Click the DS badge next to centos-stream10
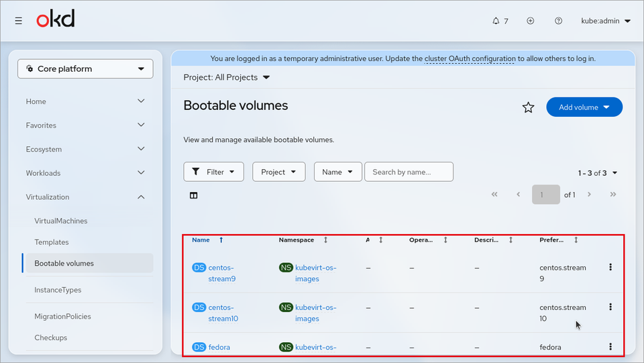This screenshot has width=644, height=363. click(x=199, y=307)
